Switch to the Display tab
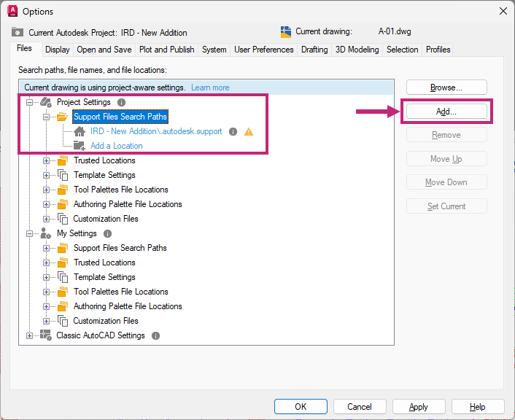Screen dimensions: 515x420 coord(58,50)
